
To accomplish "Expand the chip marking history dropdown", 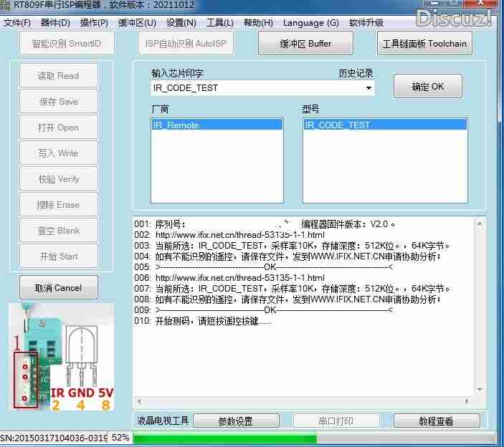I will click(x=369, y=87).
